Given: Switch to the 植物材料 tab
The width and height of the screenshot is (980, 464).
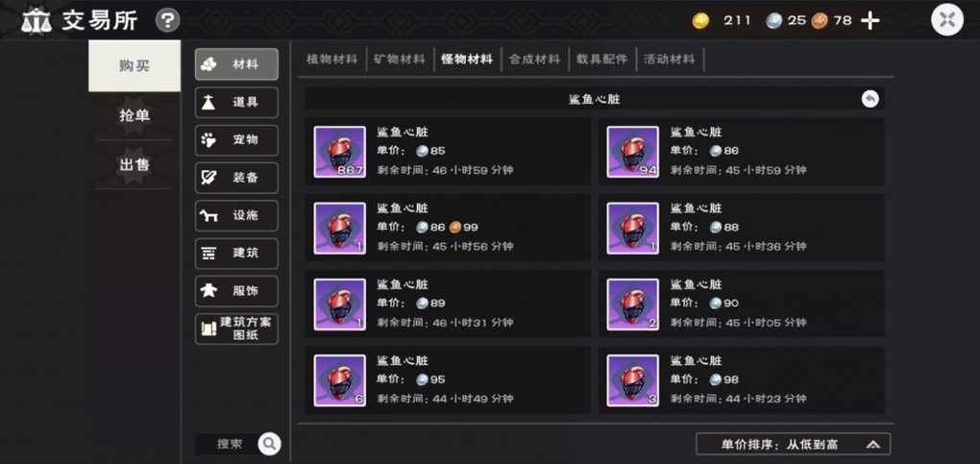Looking at the screenshot, I should click(x=331, y=60).
